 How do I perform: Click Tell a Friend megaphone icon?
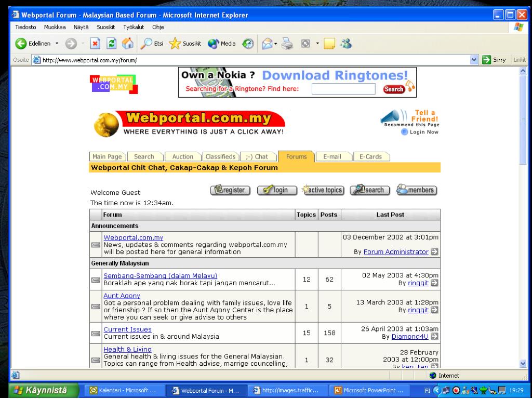pos(394,116)
